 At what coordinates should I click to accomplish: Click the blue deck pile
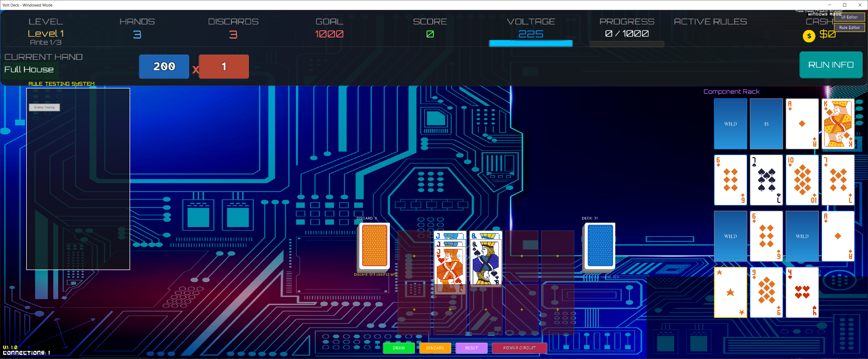(600, 246)
